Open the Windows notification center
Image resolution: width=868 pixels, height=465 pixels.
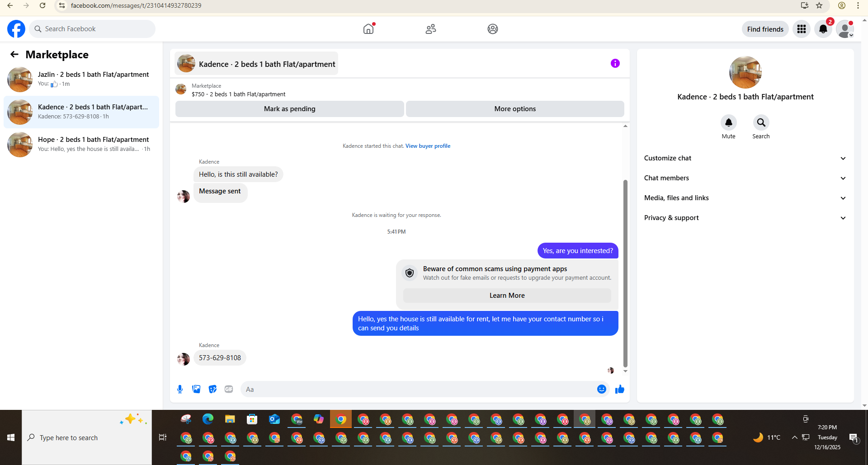tap(854, 437)
